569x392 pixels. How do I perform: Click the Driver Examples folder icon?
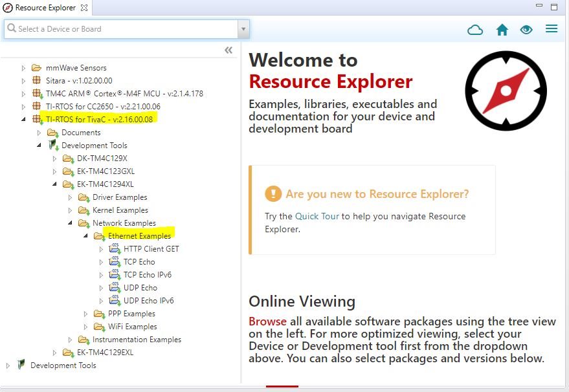[x=84, y=198]
